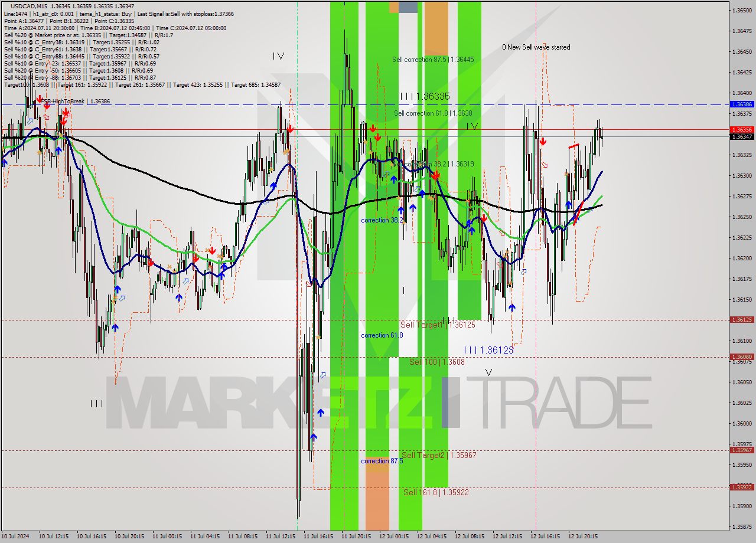Click '12 Jul 08:15' on the time axis
This screenshot has height=543, width=756.
pos(470,537)
